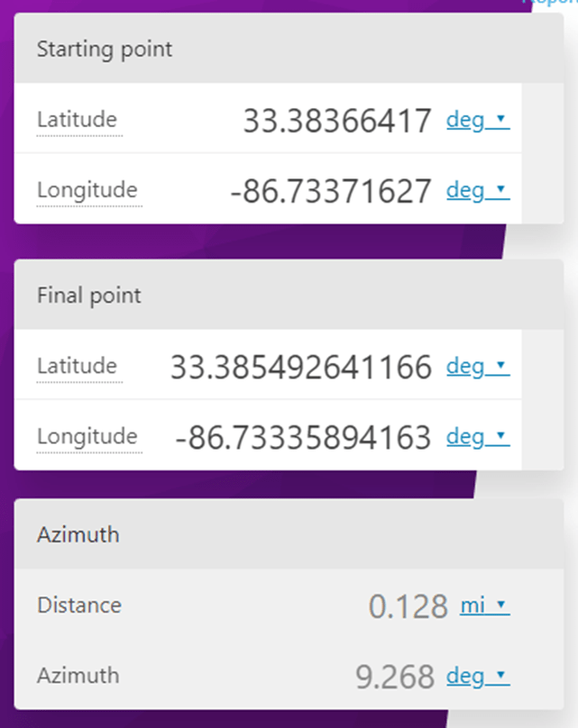The width and height of the screenshot is (578, 728).
Task: Open the final point Longitude unit dropdown
Action: pyautogui.click(x=478, y=436)
